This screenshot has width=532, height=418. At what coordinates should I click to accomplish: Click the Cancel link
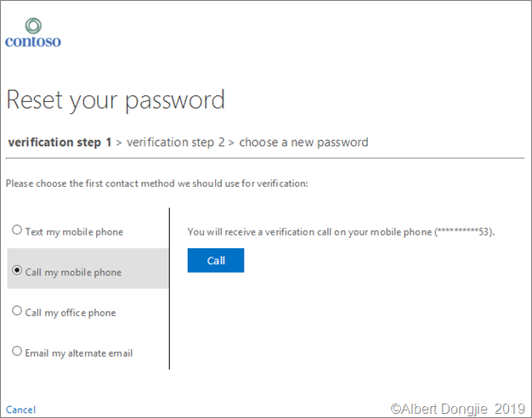pos(21,410)
